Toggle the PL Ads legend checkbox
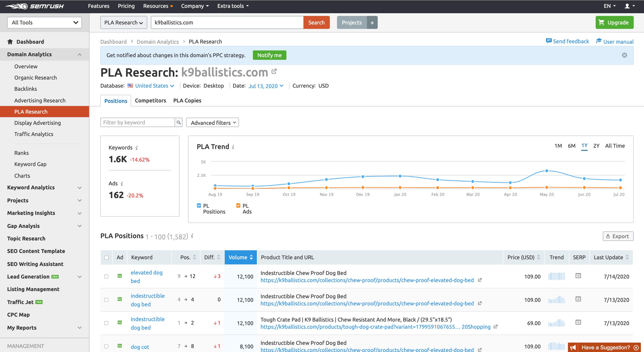The height and width of the screenshot is (352, 644). [238, 205]
